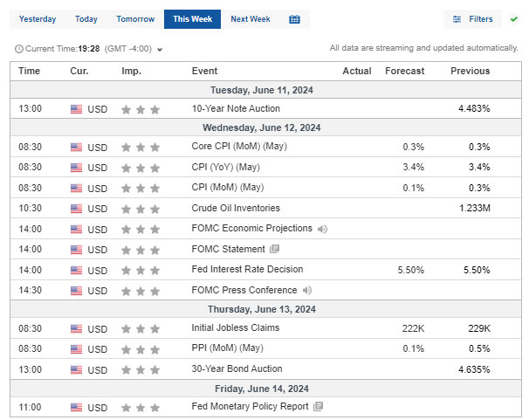Expand the GMT -4:00 timezone dropdown
This screenshot has width=529, height=420.
point(160,50)
